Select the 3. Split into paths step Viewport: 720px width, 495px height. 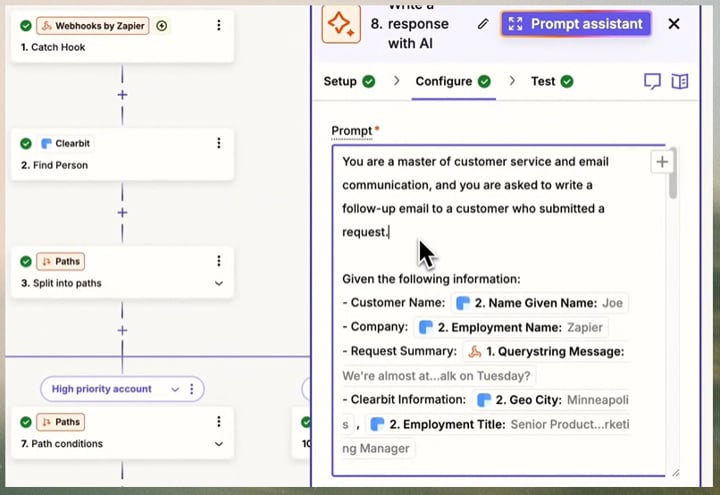(122, 272)
